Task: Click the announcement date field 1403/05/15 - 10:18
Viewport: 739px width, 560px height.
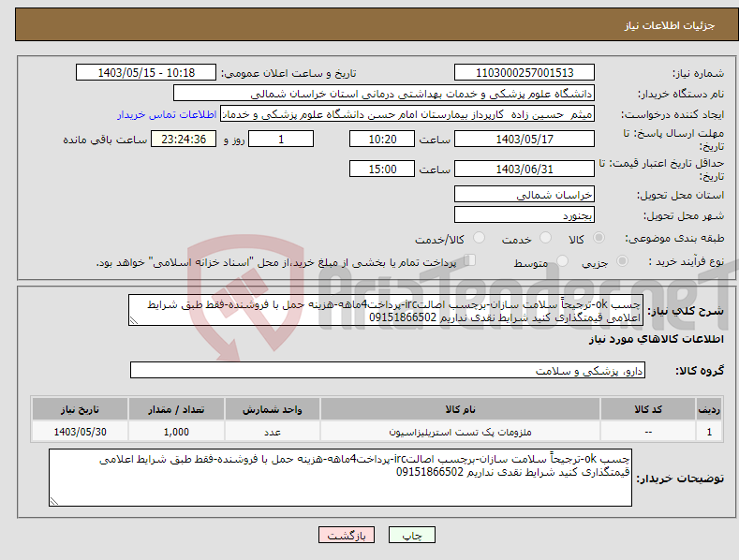Action: [146, 73]
